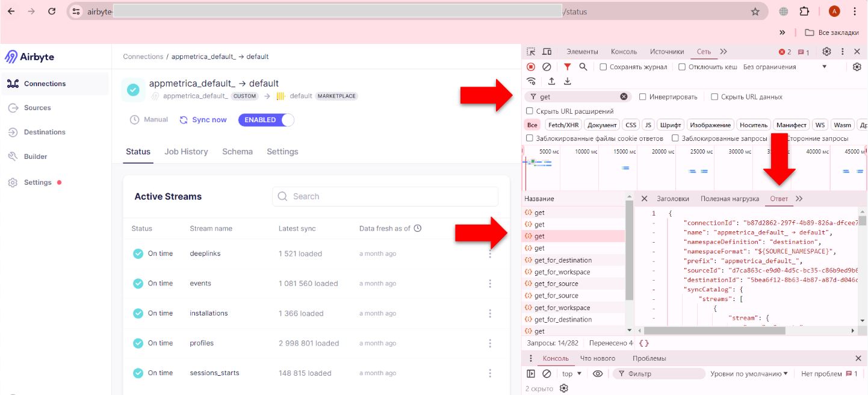Click the issues counter in the DevTools top bar

[804, 52]
